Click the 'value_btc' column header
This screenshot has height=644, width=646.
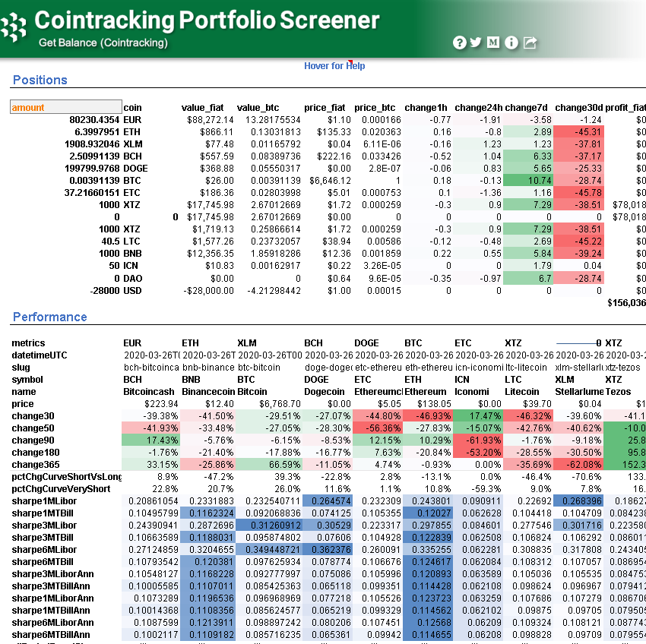coord(258,108)
